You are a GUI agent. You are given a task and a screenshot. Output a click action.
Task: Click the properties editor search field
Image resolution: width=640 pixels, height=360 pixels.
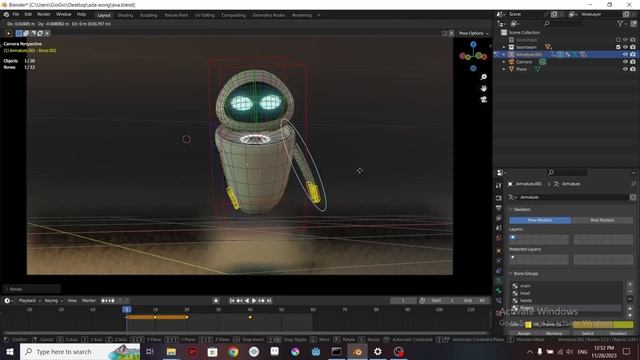tap(567, 173)
